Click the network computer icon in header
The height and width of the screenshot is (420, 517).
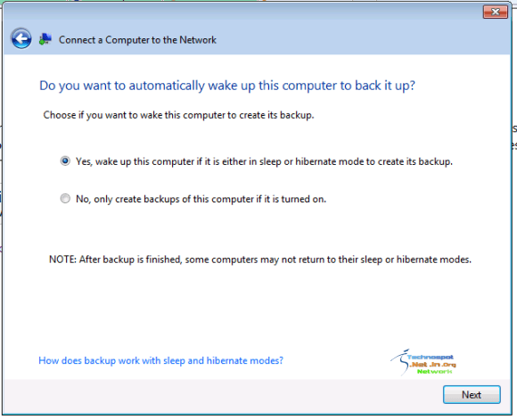[45, 39]
